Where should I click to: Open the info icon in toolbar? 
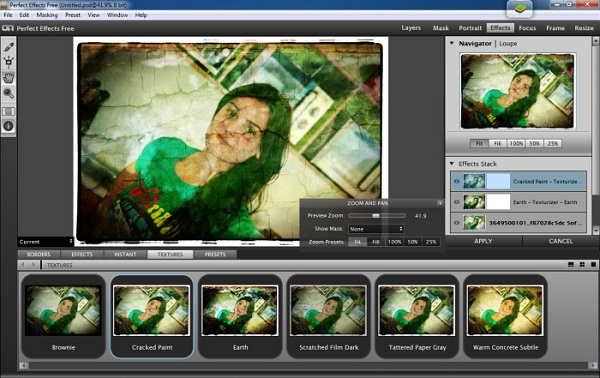tap(8, 126)
